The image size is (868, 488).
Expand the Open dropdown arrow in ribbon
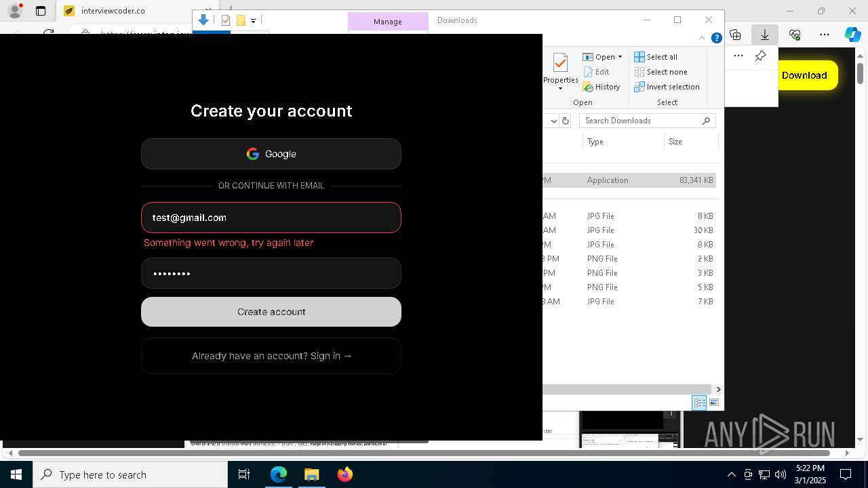point(620,57)
